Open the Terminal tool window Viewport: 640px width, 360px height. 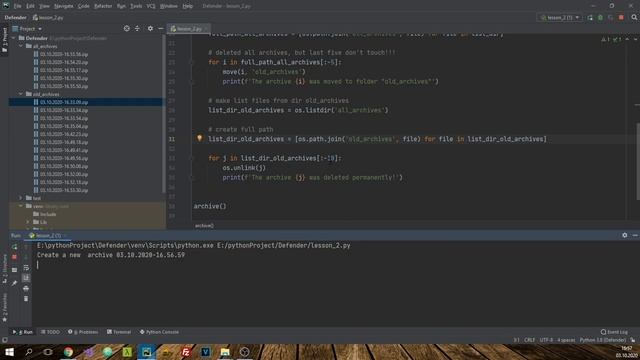(119, 332)
